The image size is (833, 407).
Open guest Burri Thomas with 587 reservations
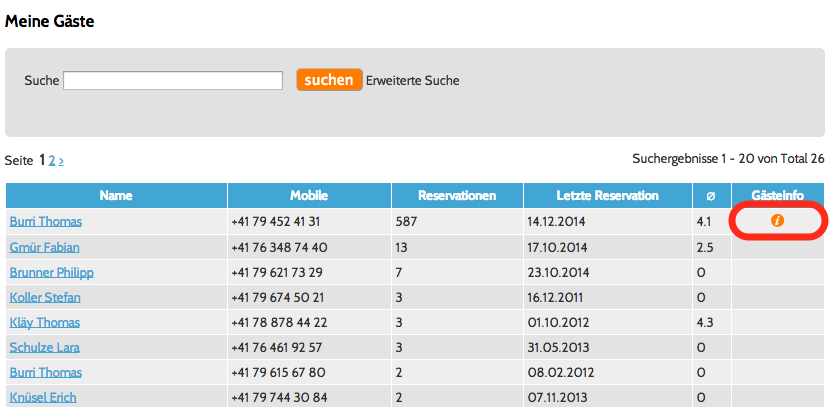[46, 222]
